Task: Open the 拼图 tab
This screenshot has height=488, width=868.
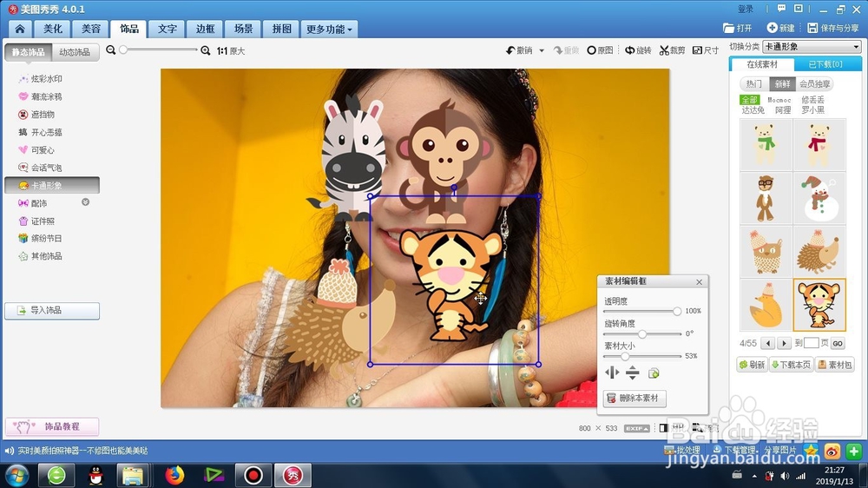Action: [281, 29]
